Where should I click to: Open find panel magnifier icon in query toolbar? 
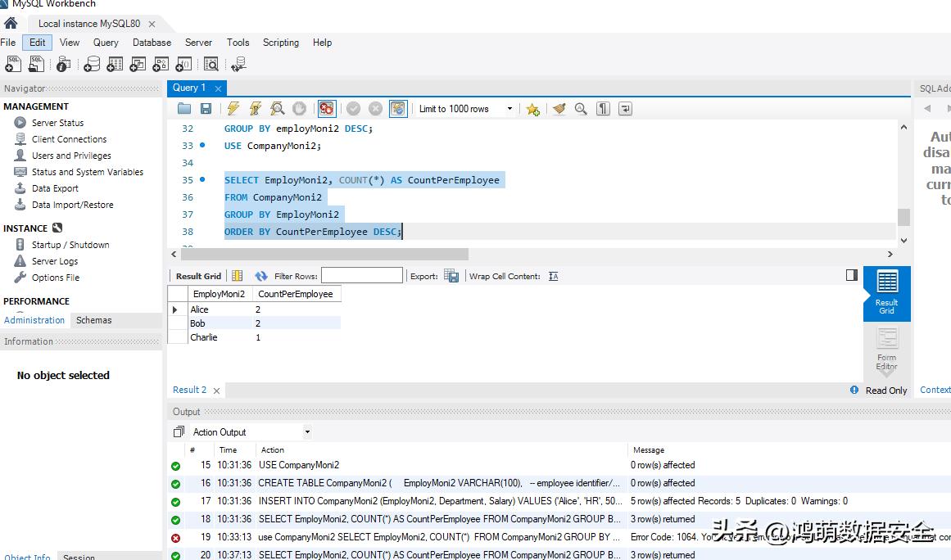(x=581, y=109)
